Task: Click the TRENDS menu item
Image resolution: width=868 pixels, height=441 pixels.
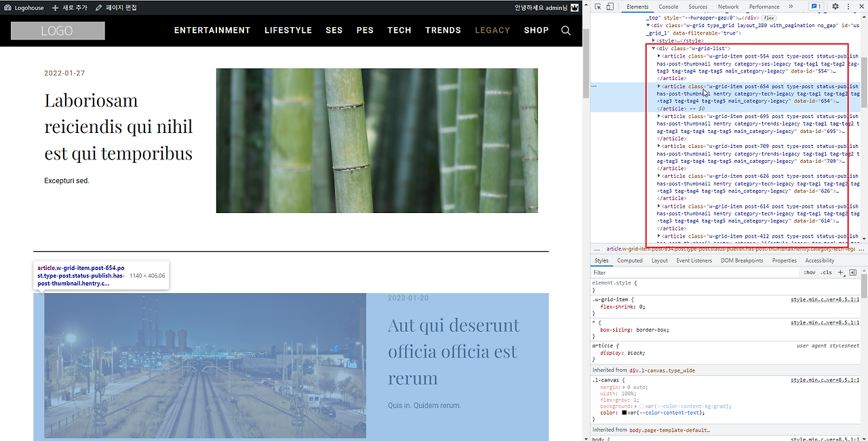Action: [x=443, y=30]
